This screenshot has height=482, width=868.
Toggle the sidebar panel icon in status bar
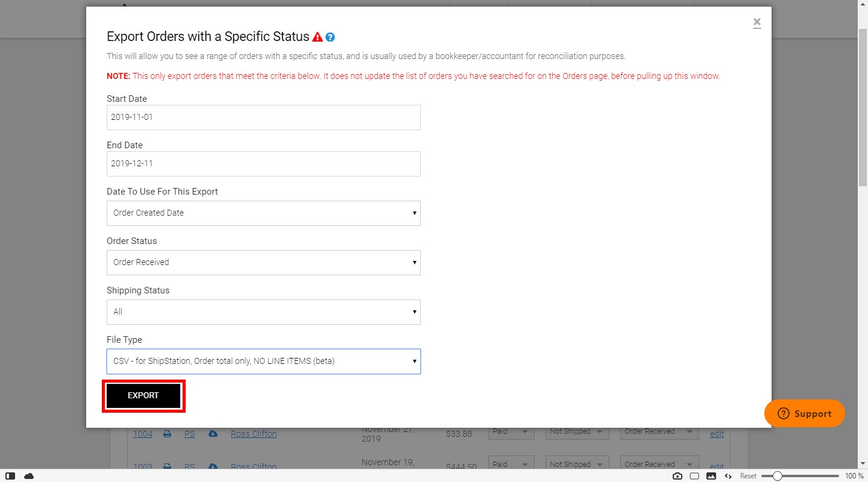10,476
